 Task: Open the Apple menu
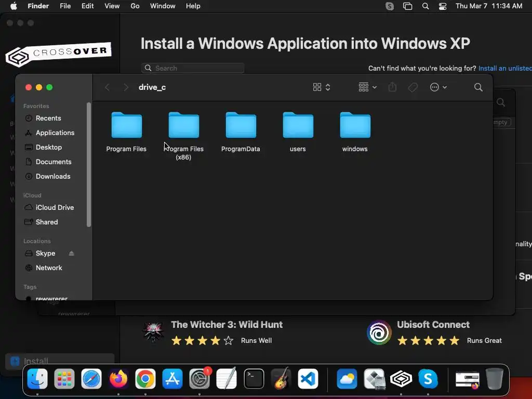click(14, 6)
